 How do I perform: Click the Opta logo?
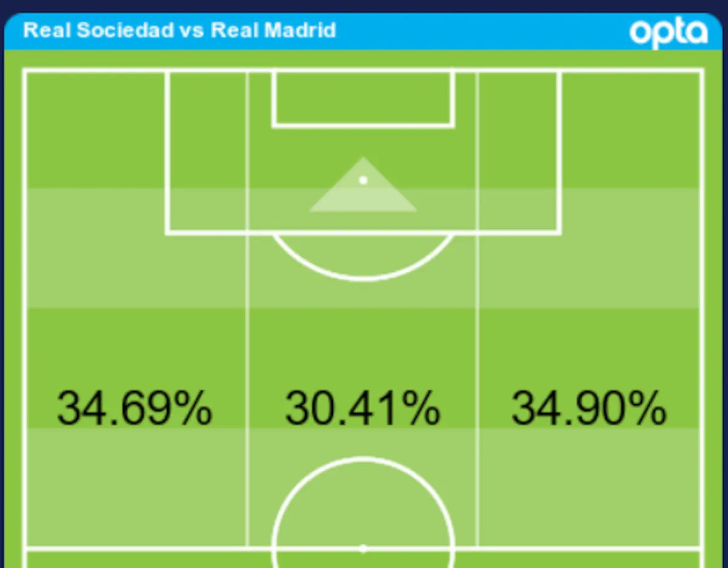[668, 33]
